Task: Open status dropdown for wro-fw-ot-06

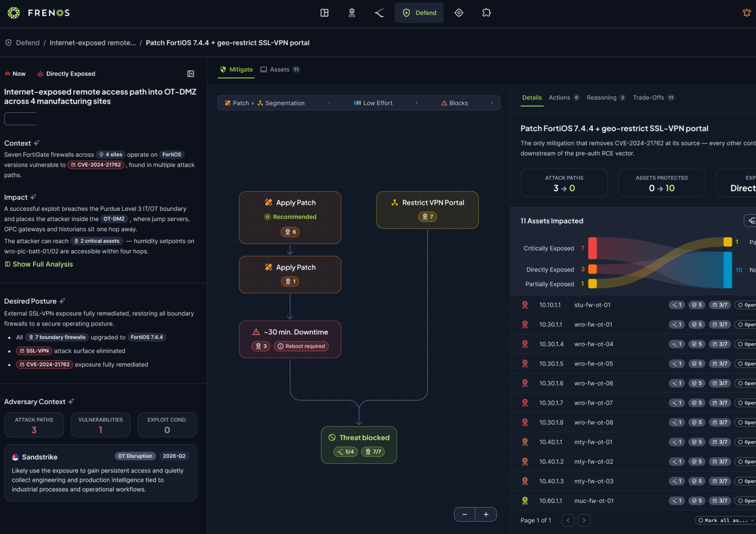Action: coord(745,383)
